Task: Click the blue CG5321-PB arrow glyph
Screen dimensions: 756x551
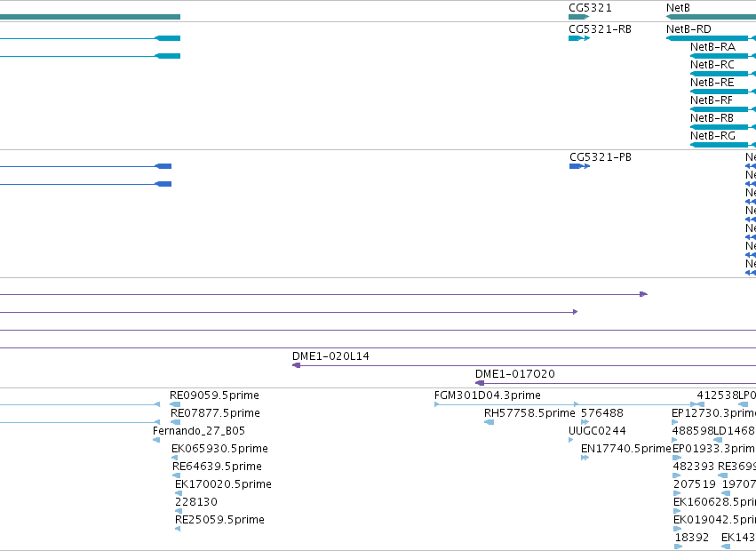Action: pos(579,166)
